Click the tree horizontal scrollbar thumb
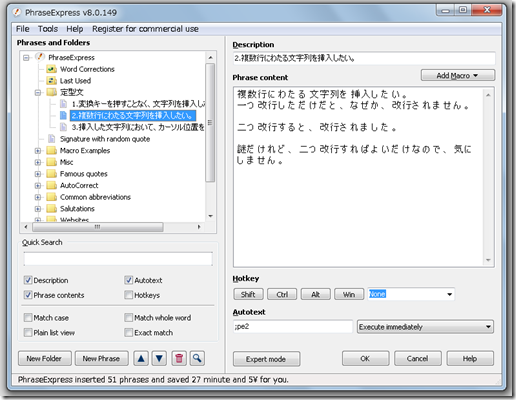516x400 pixels. click(98, 227)
